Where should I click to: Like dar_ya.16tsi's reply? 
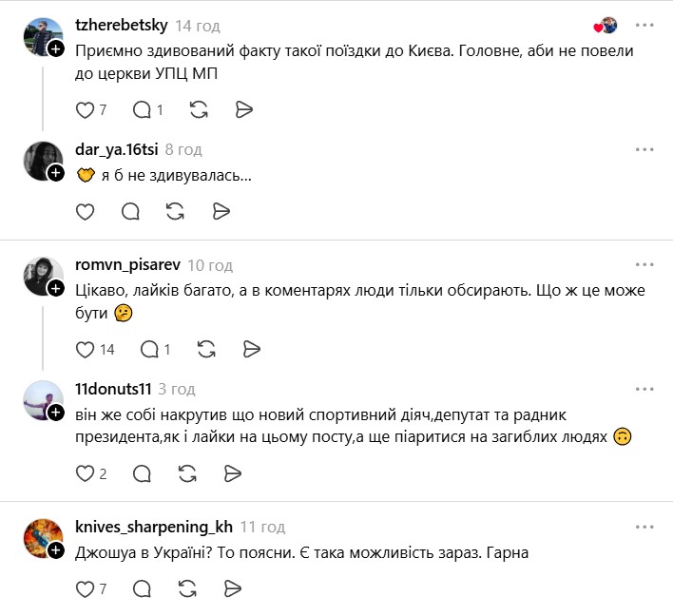click(x=85, y=211)
